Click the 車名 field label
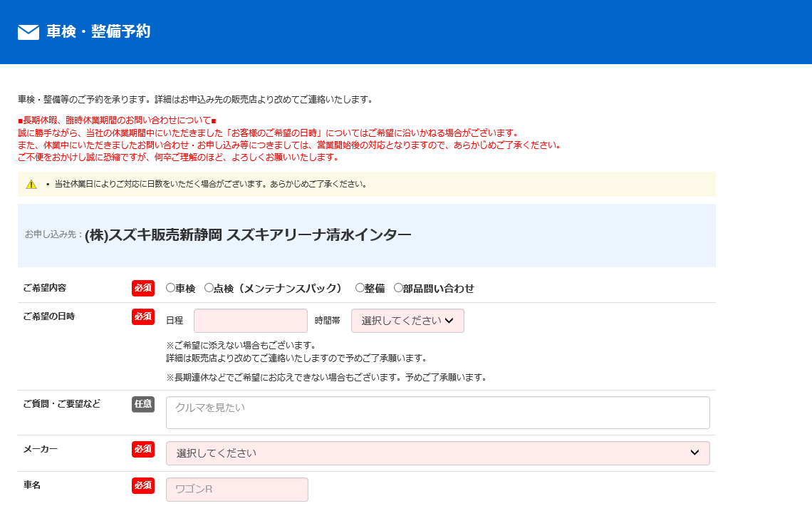This screenshot has width=812, height=506. click(x=31, y=485)
